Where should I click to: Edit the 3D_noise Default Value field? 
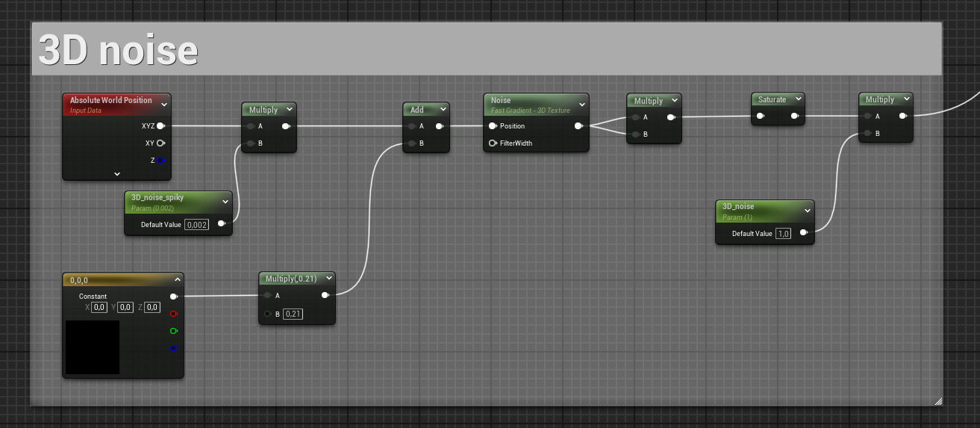click(783, 233)
